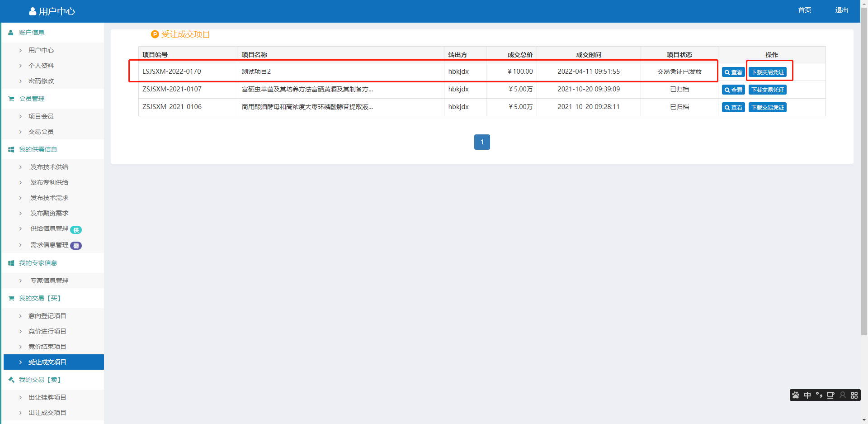Download 交易凭证 for ZSJSXM-2021-0106
This screenshot has width=868, height=424.
(x=768, y=107)
